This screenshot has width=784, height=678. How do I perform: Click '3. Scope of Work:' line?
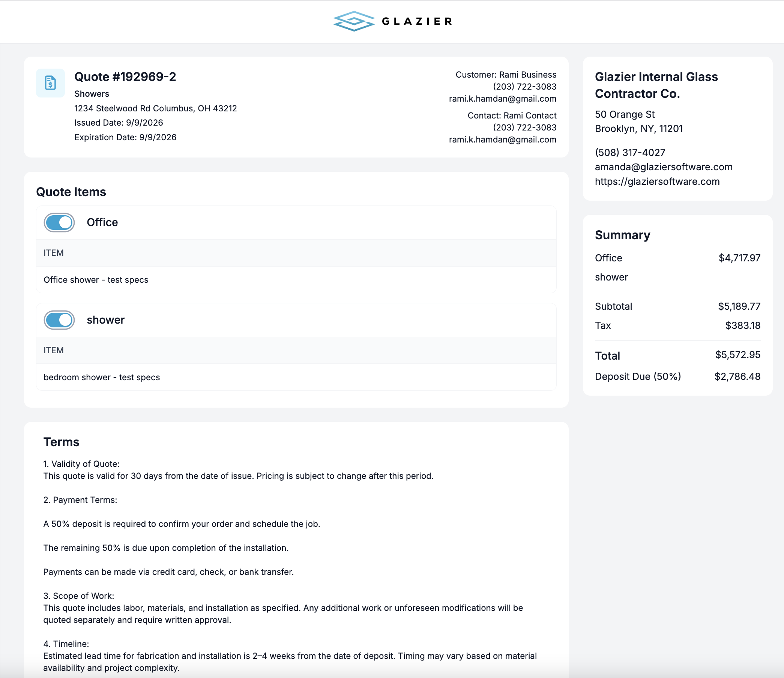coord(79,596)
